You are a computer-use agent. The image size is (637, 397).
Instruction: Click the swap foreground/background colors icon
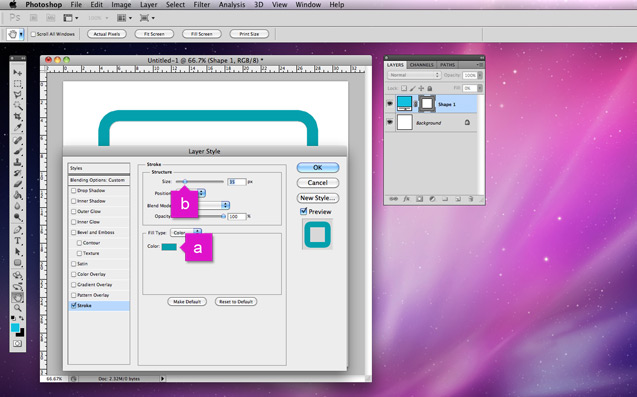click(21, 318)
